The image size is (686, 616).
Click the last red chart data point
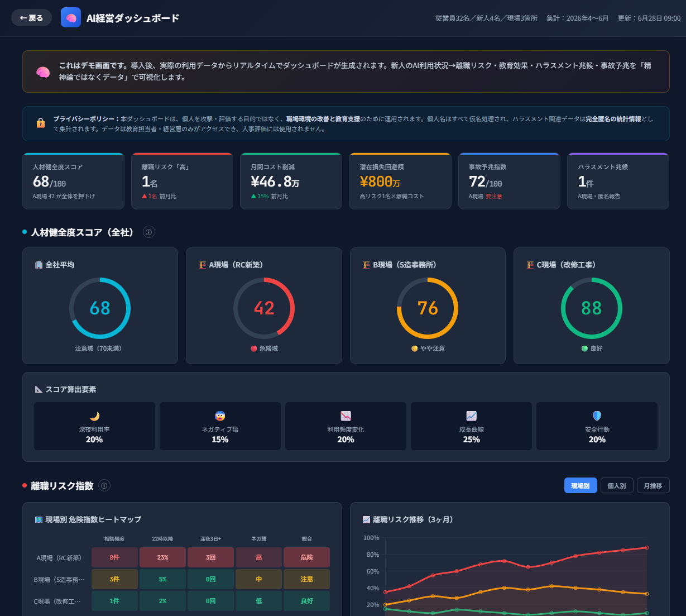pyautogui.click(x=647, y=547)
